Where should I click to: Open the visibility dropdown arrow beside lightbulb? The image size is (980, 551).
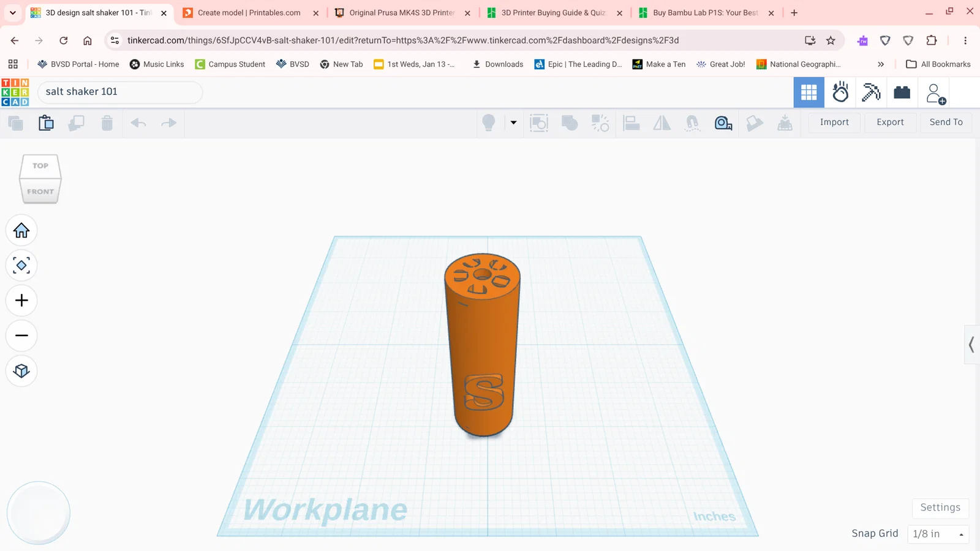(x=513, y=122)
